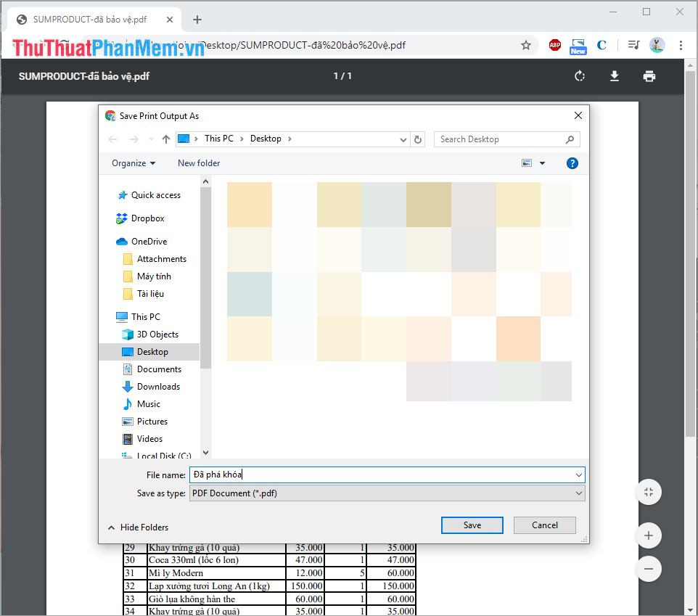Fit PDF to page with fit button

coord(649,492)
